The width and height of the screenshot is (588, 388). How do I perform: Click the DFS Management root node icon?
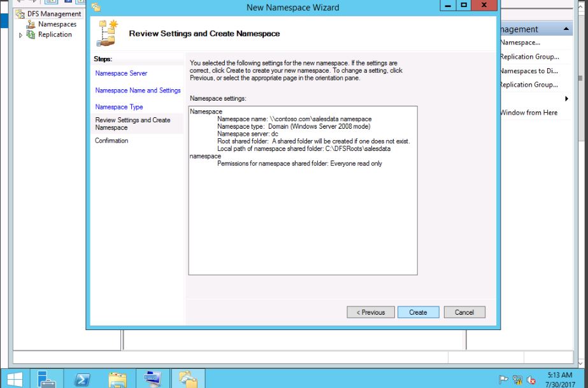[20, 14]
